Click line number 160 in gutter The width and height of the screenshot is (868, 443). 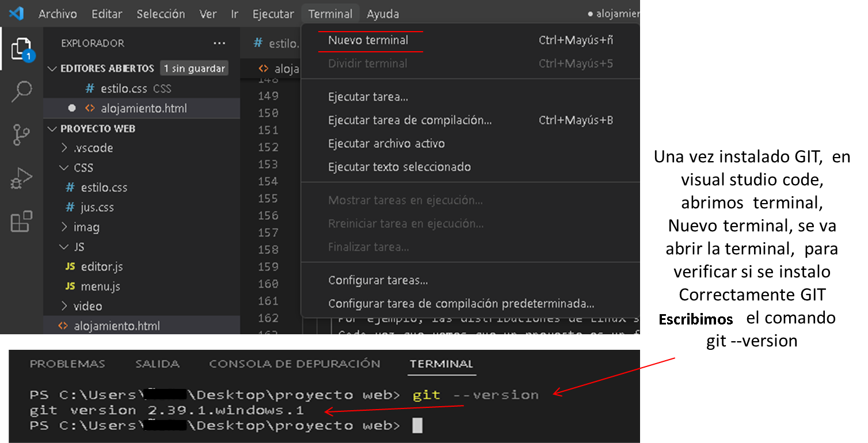click(268, 284)
